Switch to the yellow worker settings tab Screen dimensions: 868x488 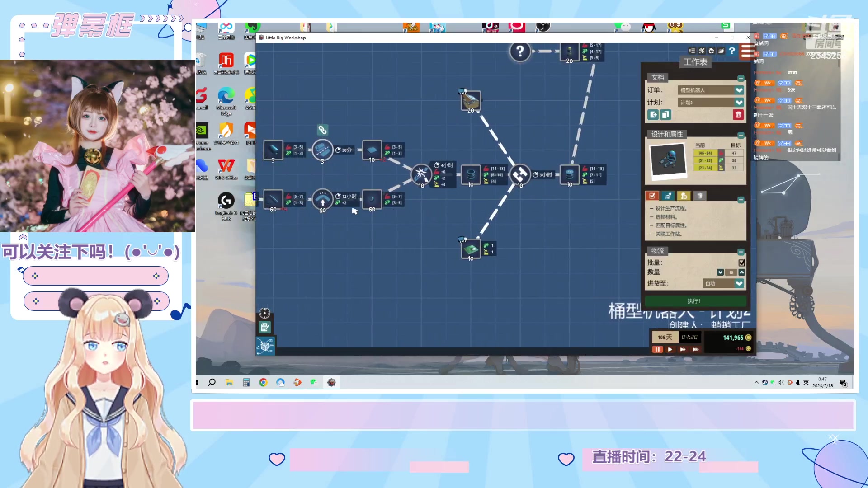point(684,196)
